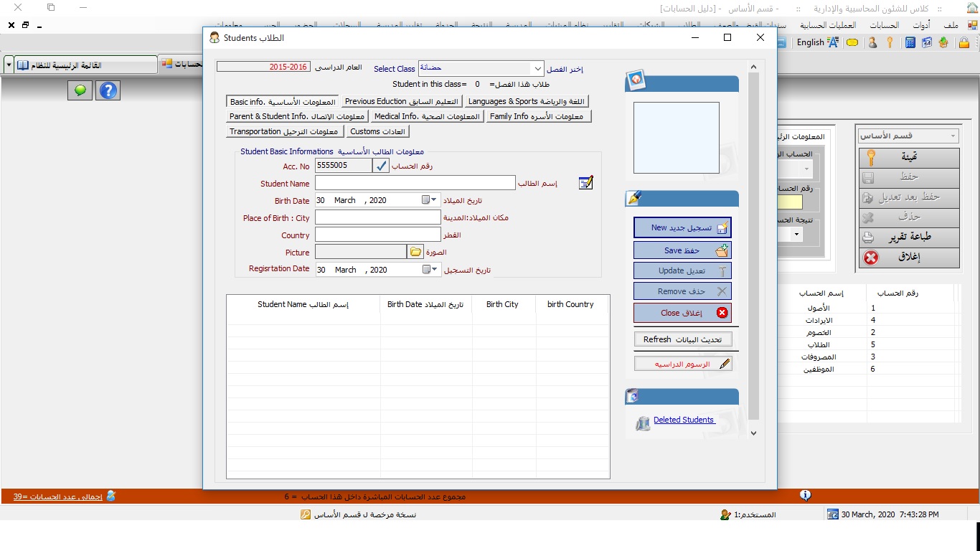Click the lock icon in main toolbar
This screenshot has height=551, width=980.
click(964, 42)
